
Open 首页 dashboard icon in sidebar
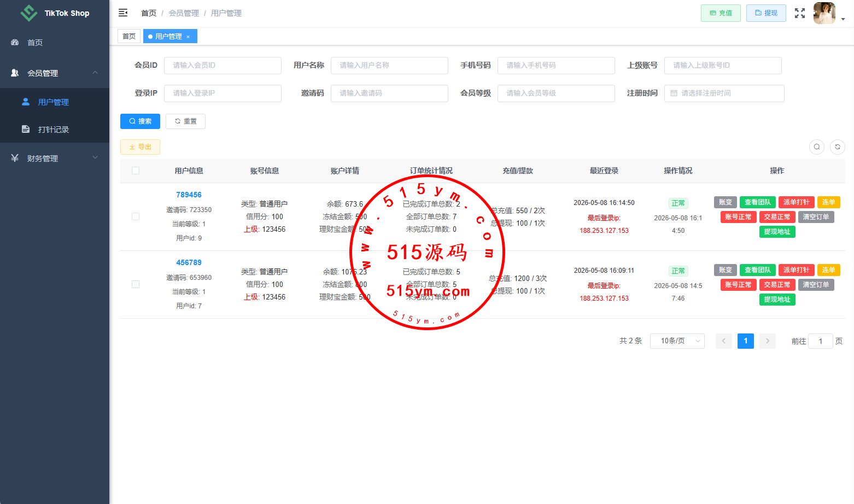[x=15, y=42]
